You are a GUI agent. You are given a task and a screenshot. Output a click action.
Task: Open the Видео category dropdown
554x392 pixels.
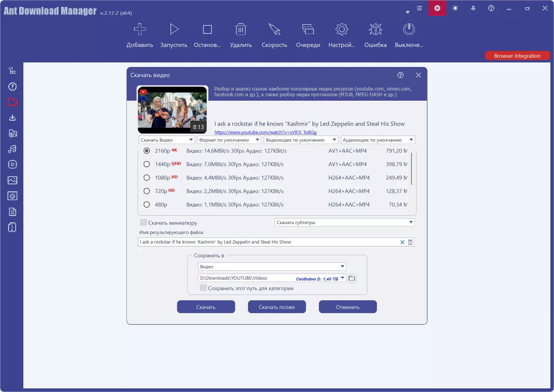click(x=272, y=267)
